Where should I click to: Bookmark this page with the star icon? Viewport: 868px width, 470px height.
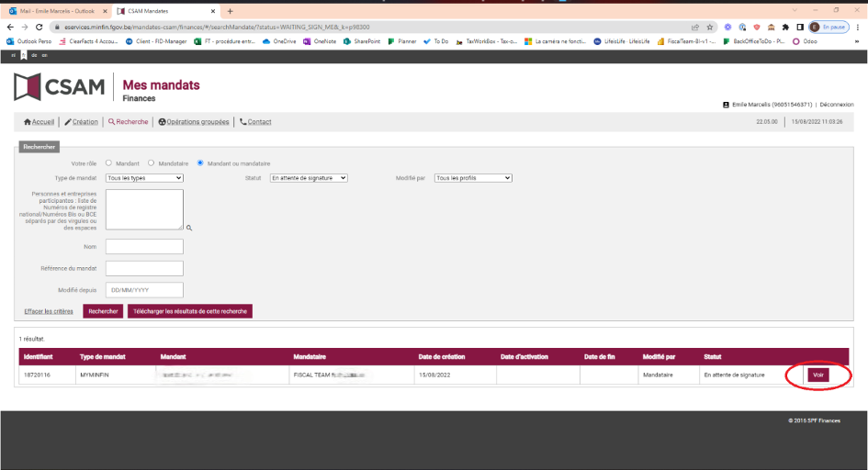click(710, 28)
